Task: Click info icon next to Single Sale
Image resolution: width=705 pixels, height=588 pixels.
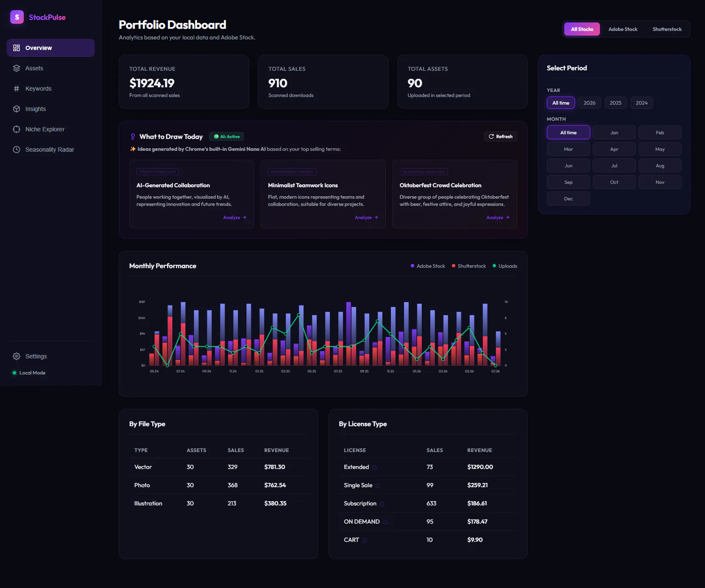Action: pos(378,485)
